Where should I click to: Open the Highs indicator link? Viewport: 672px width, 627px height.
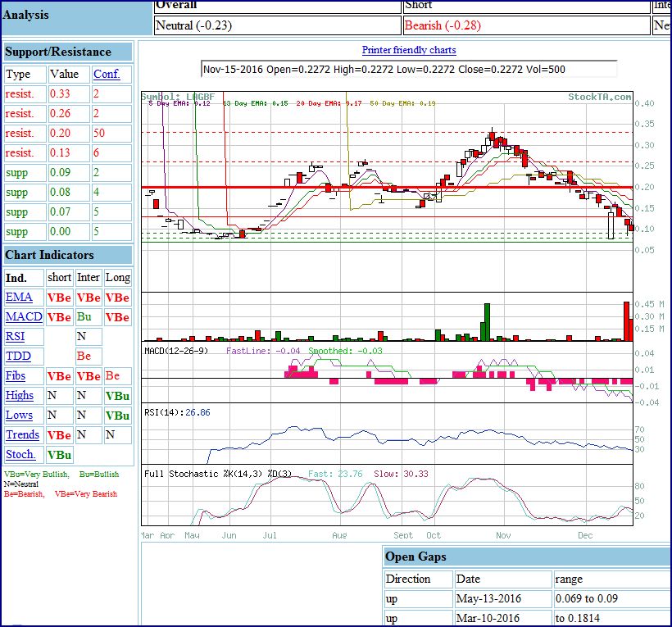(x=20, y=396)
